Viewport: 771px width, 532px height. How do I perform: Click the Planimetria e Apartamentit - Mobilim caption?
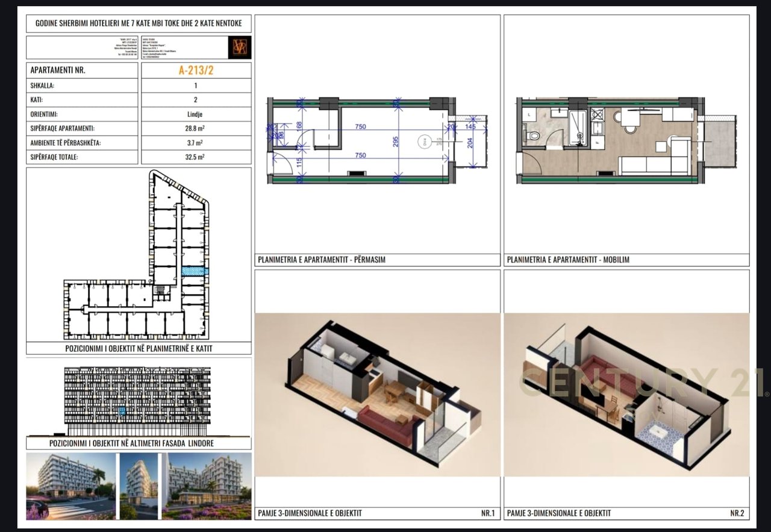(568, 260)
